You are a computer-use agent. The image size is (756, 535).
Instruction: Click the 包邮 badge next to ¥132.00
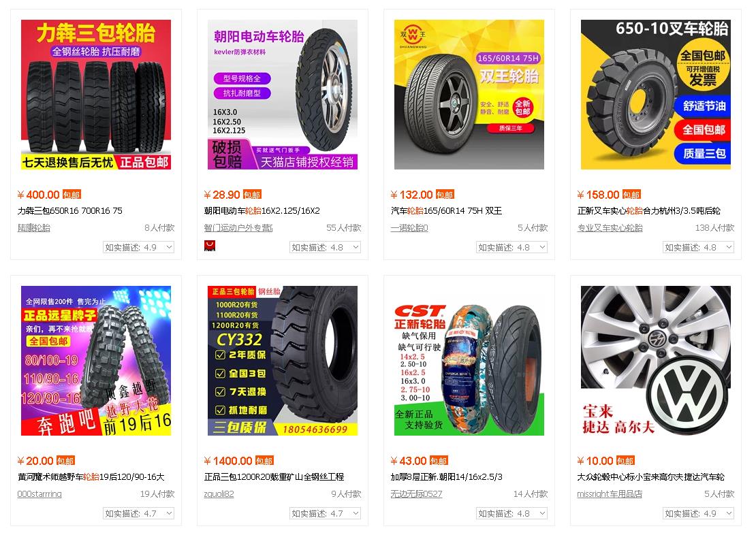pyautogui.click(x=445, y=195)
